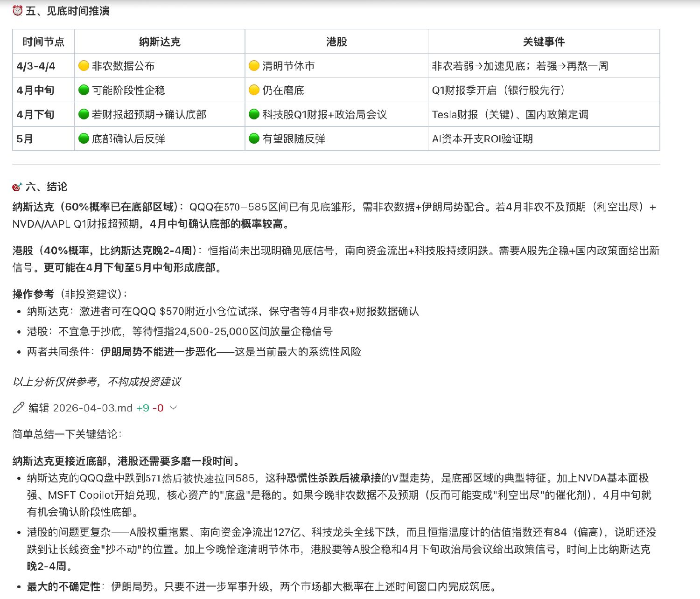Click the -0 deletions count
The image size is (700, 599).
(x=158, y=408)
